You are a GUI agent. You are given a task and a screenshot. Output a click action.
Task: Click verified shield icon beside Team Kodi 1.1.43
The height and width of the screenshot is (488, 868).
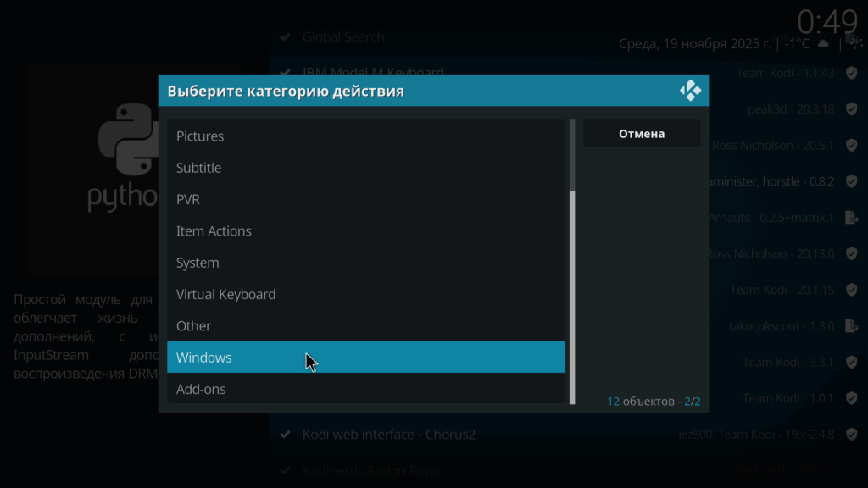(x=850, y=73)
